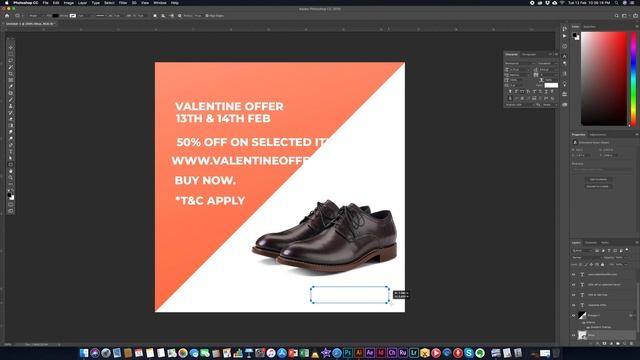Open the Actions panel play icon
This screenshot has height=360, width=640.
[564, 36]
